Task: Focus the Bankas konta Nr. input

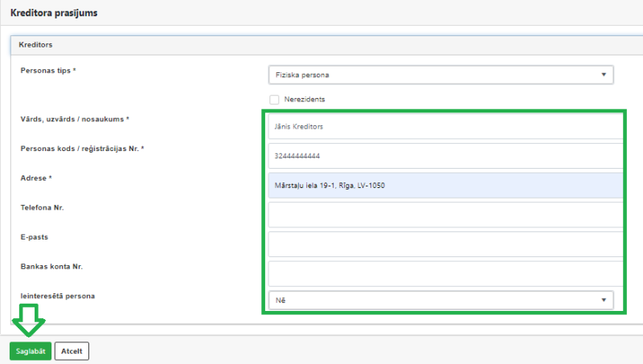Action: coord(444,273)
